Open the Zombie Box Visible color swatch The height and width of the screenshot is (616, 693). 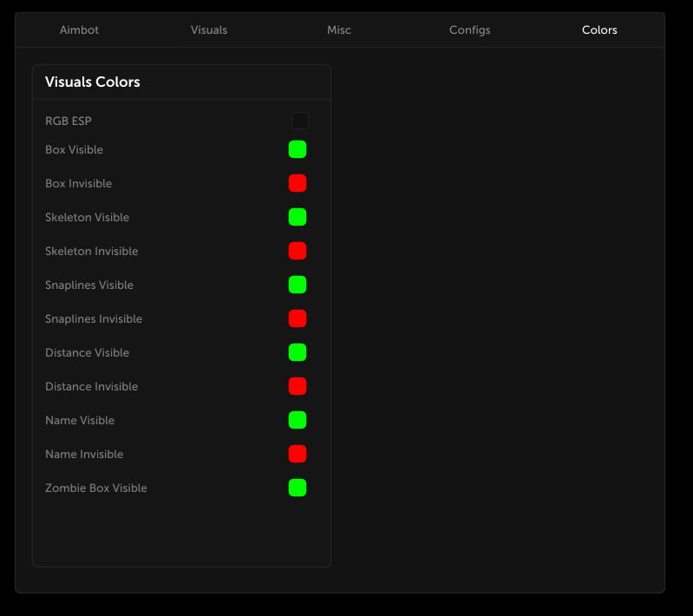click(297, 488)
